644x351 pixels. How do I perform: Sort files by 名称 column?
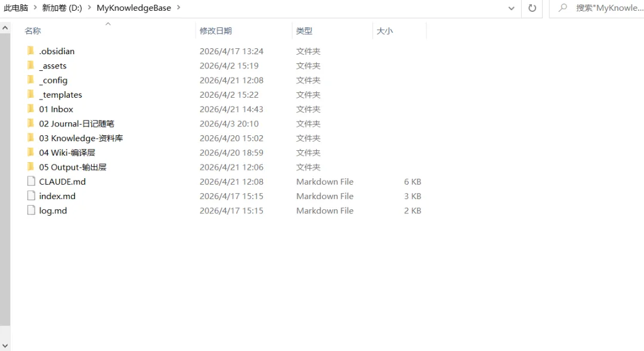[33, 31]
